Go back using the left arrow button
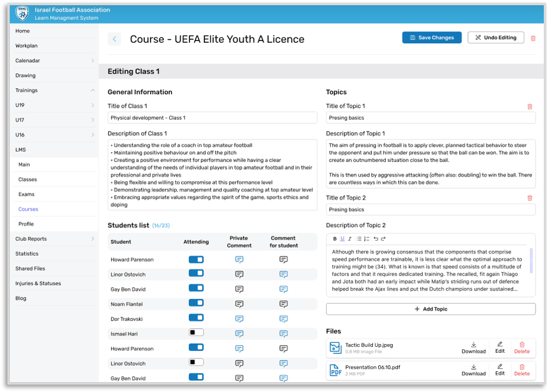Screen dimensions: 549x392 (114, 39)
